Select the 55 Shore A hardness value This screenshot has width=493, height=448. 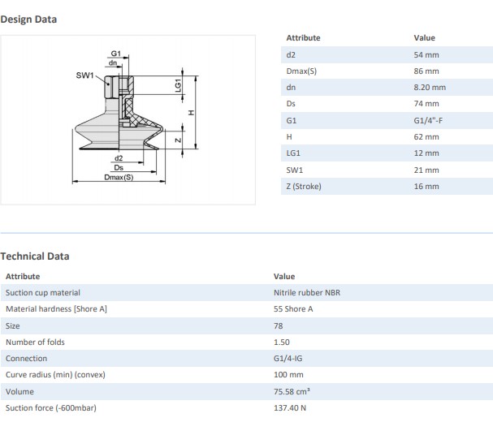(x=294, y=308)
